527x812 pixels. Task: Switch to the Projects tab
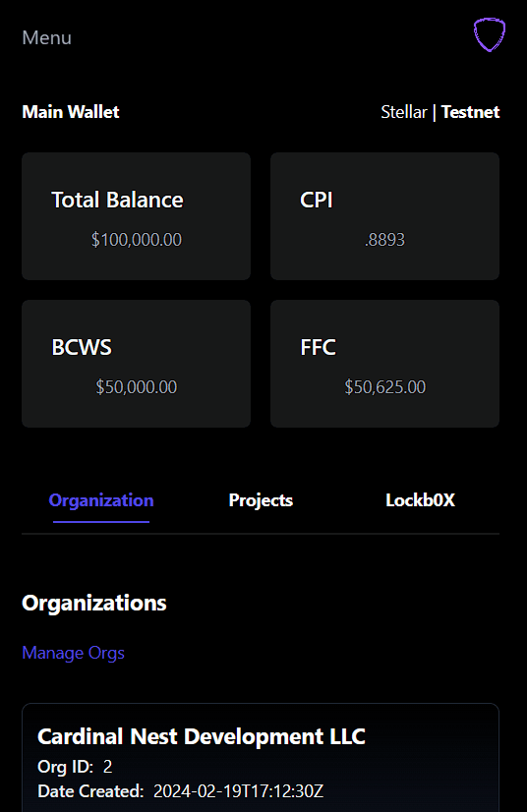(261, 500)
